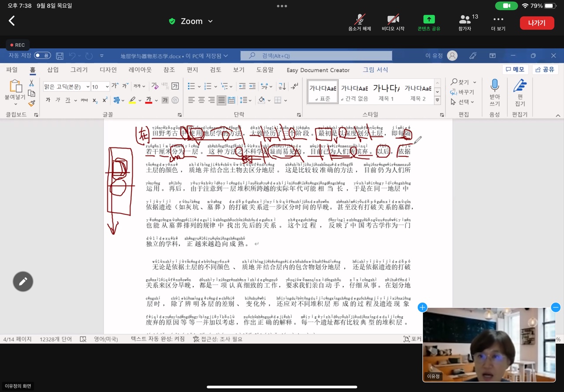Viewport: 564px width, 392px height.
Task: Toggle the AutoSave (자동 저장) switch
Action: [42, 55]
